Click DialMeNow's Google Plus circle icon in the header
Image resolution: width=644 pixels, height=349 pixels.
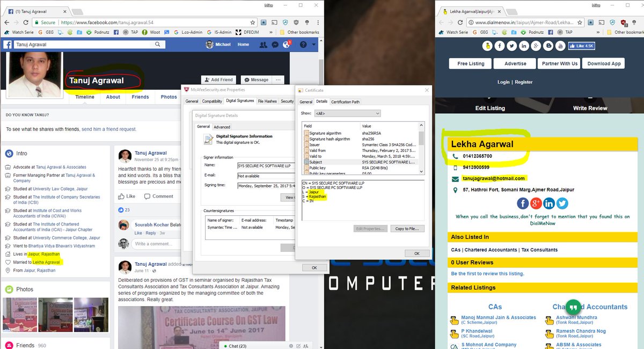535,46
